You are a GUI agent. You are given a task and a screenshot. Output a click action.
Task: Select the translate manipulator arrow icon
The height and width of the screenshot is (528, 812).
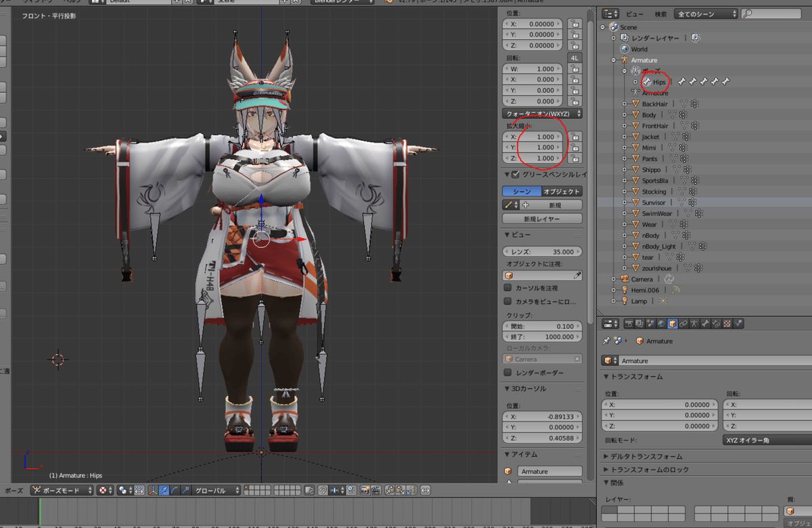pyautogui.click(x=164, y=490)
